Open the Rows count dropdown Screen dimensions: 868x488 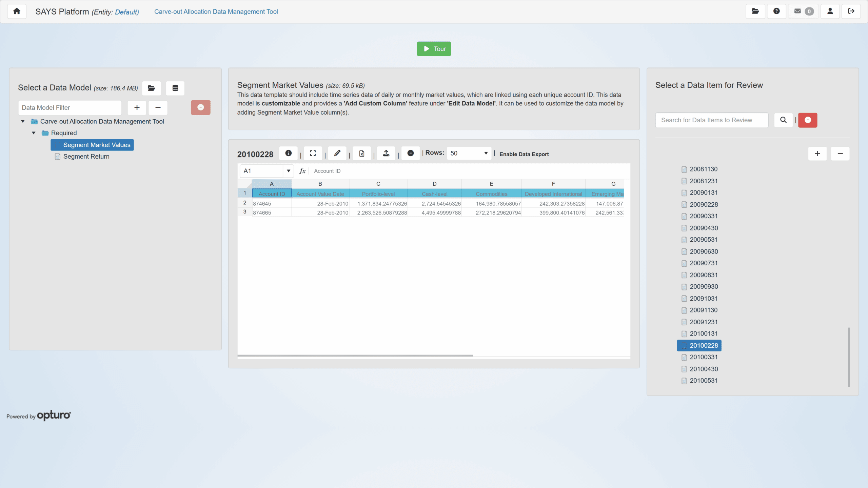point(469,153)
